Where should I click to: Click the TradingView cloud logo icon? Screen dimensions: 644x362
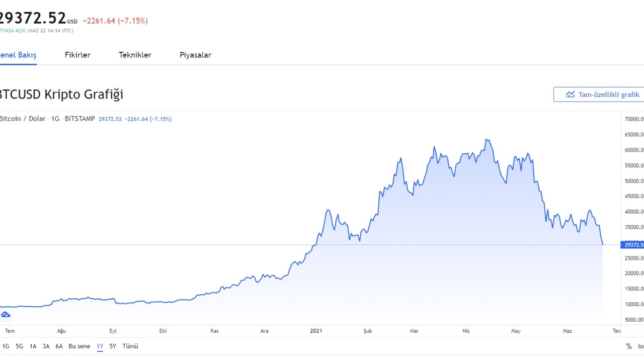click(6, 315)
